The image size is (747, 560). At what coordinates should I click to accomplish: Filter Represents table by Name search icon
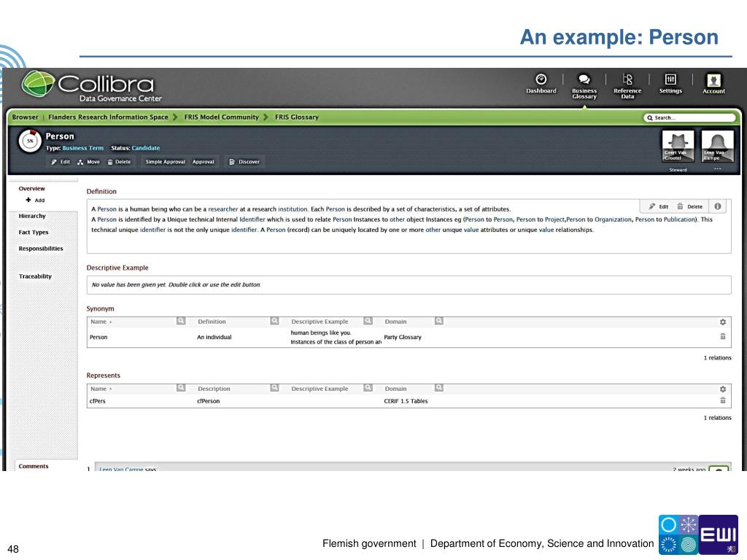(181, 388)
